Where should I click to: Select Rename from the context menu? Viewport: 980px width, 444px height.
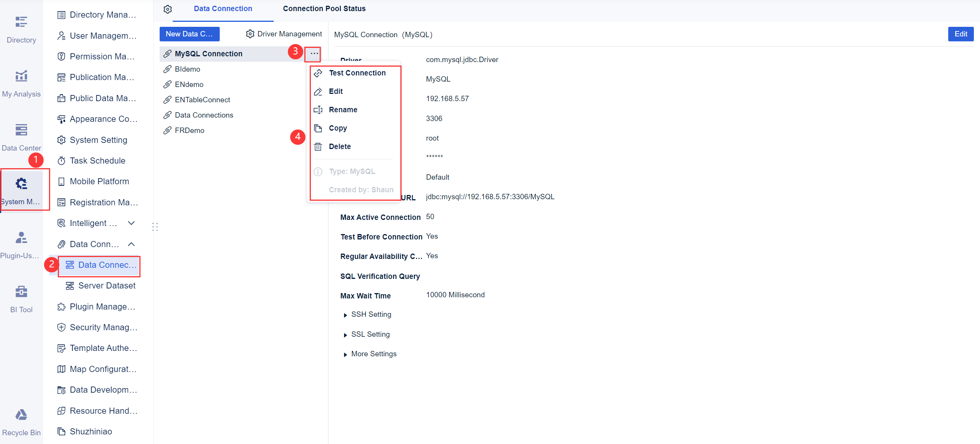coord(343,110)
